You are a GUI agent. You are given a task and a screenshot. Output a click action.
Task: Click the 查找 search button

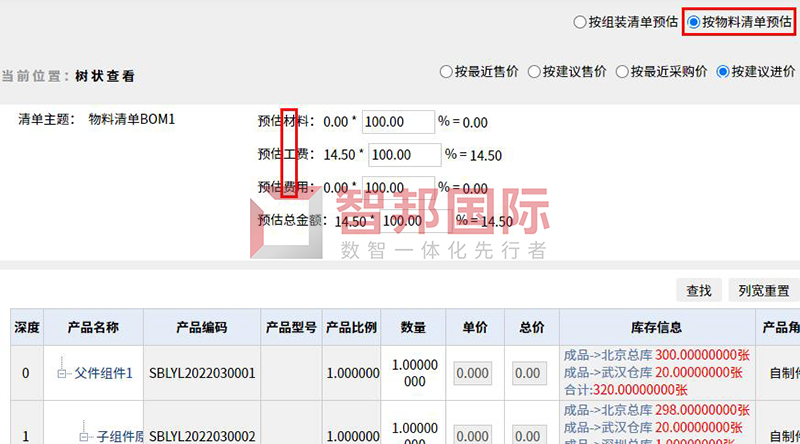[x=698, y=291]
